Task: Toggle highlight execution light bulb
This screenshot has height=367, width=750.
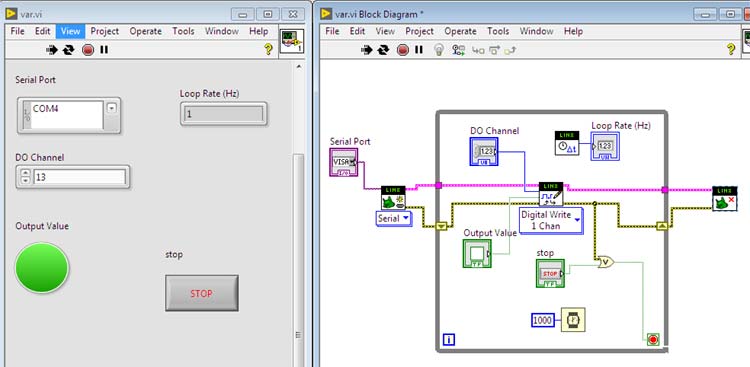Action: pos(439,50)
